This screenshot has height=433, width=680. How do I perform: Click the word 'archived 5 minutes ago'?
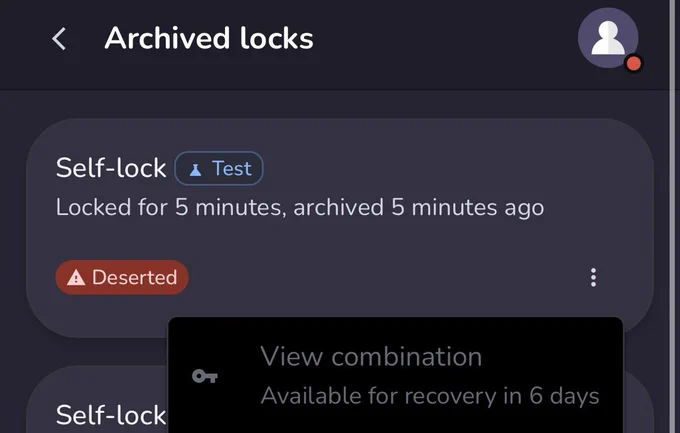click(x=418, y=207)
